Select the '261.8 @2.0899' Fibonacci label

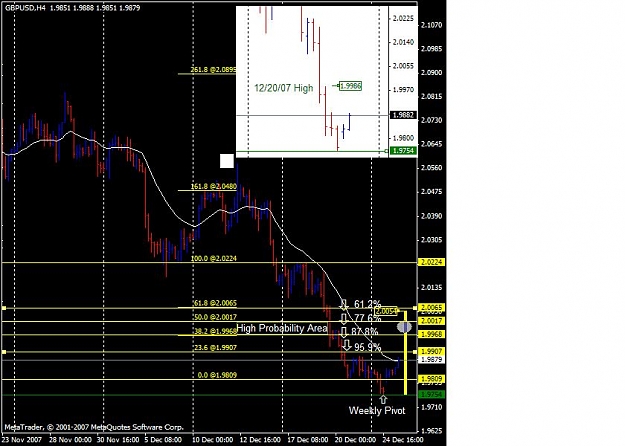pyautogui.click(x=213, y=70)
